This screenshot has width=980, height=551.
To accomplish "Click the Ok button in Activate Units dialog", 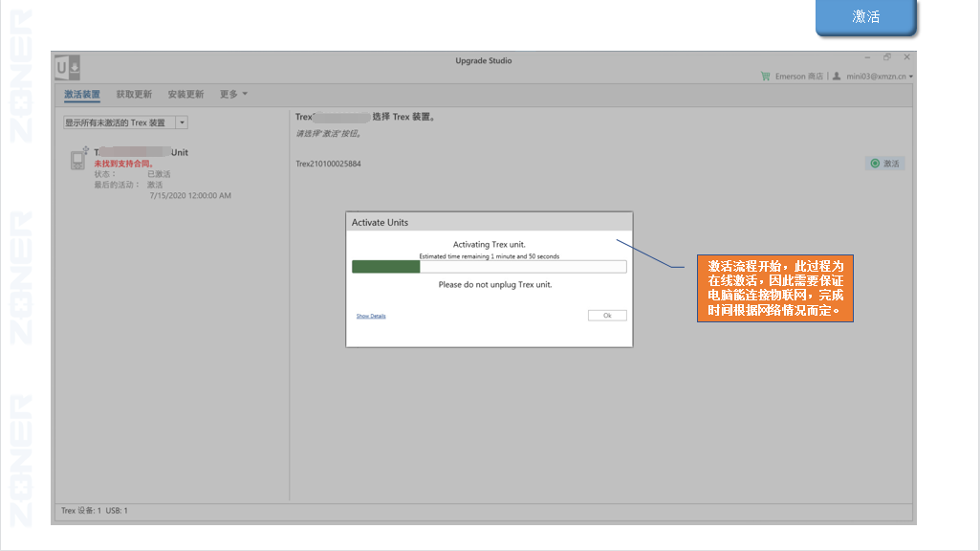I will pos(607,316).
